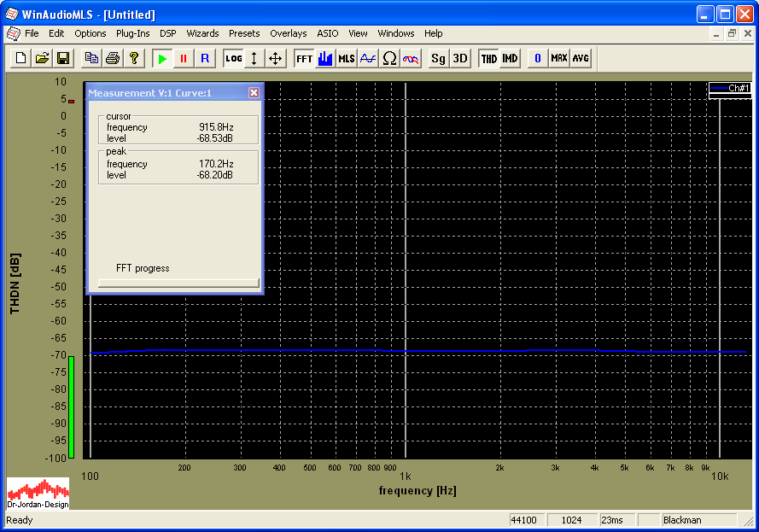Save measurement using the floppy disk icon
The image size is (759, 532).
(62, 58)
